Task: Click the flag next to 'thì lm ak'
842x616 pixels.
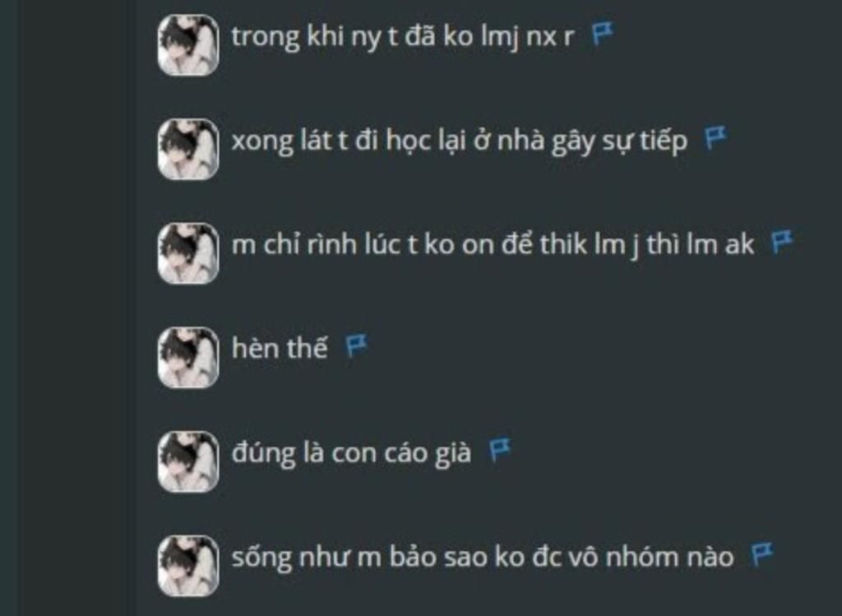Action: 781,243
